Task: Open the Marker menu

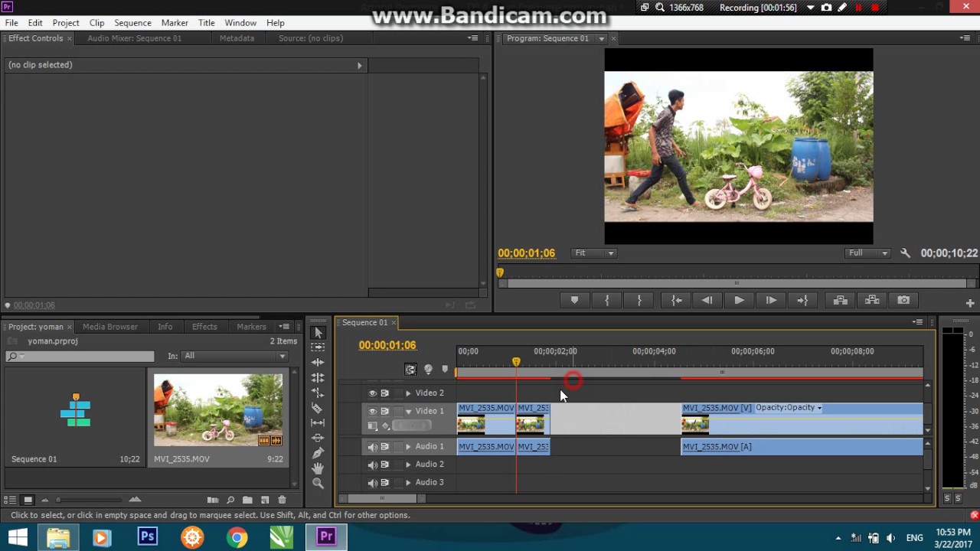Action: tap(175, 23)
